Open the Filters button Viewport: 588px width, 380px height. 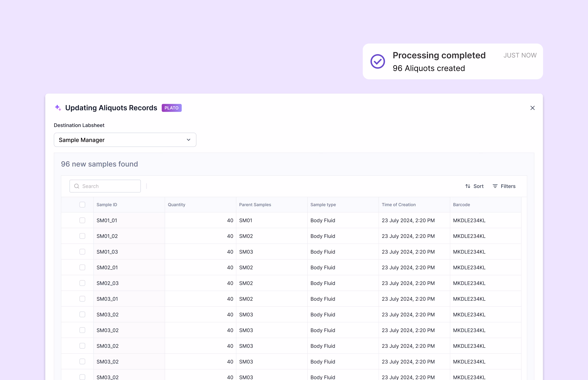tap(504, 186)
